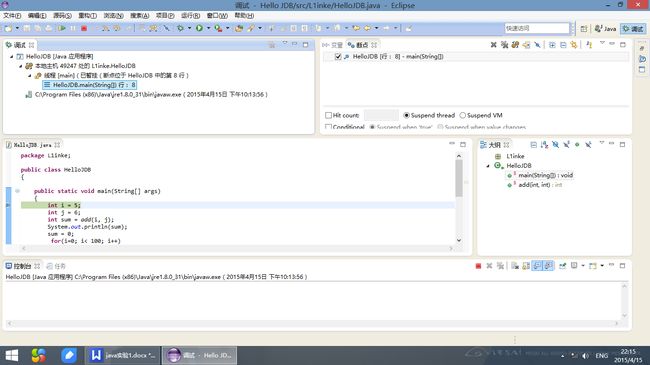Screen dimensions: 650x365
Task: Remove all breakpoints with double-X icon
Action: (x=504, y=45)
